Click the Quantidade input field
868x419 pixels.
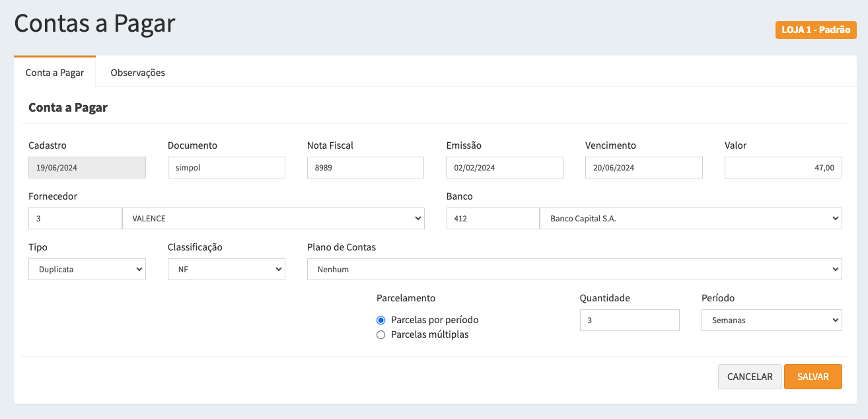point(629,321)
